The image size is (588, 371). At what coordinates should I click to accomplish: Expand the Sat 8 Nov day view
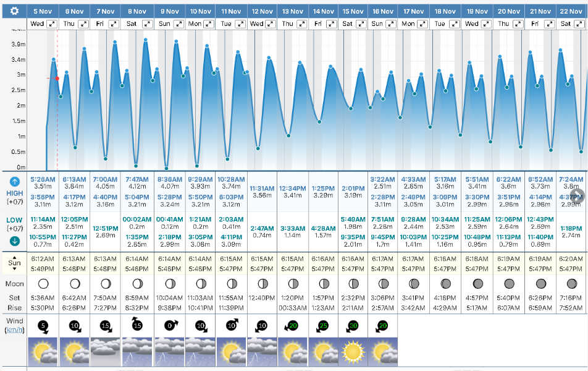pos(146,23)
